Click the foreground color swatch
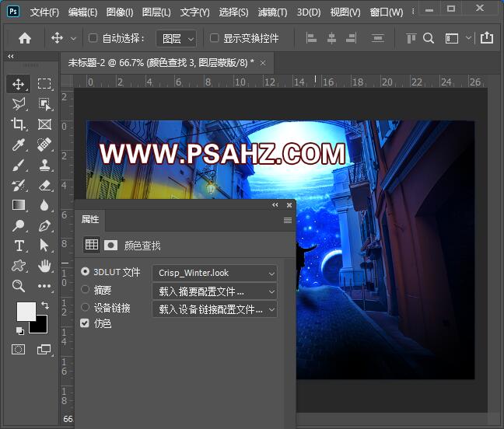 pos(26,312)
